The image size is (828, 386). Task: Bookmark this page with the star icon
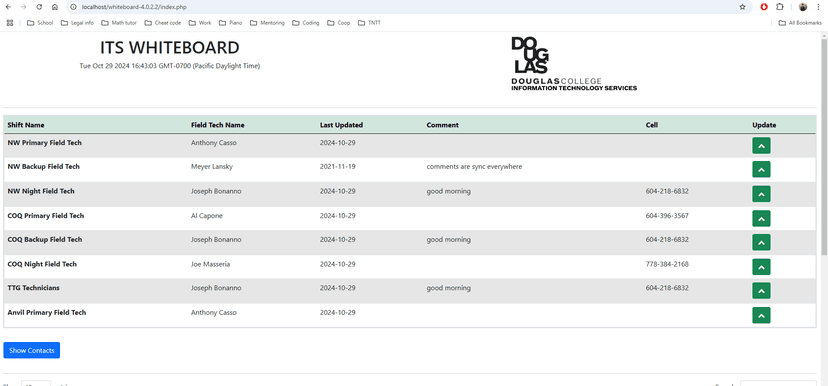click(x=742, y=7)
